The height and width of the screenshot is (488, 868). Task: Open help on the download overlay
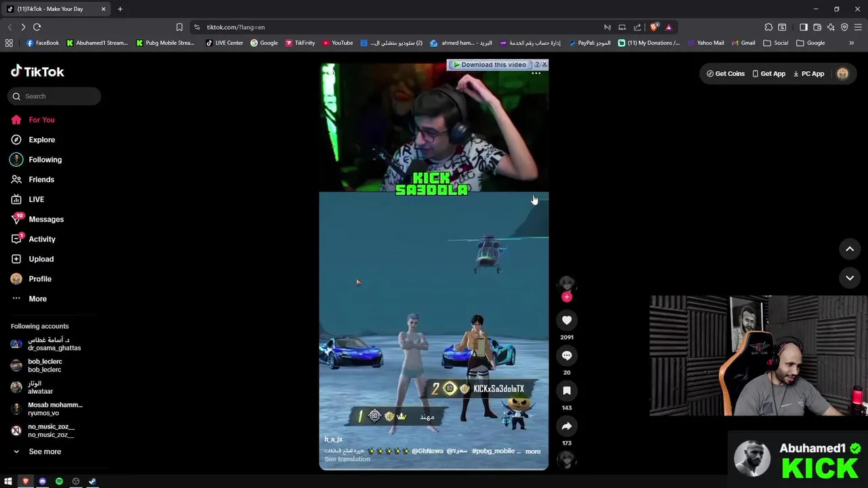pos(537,64)
